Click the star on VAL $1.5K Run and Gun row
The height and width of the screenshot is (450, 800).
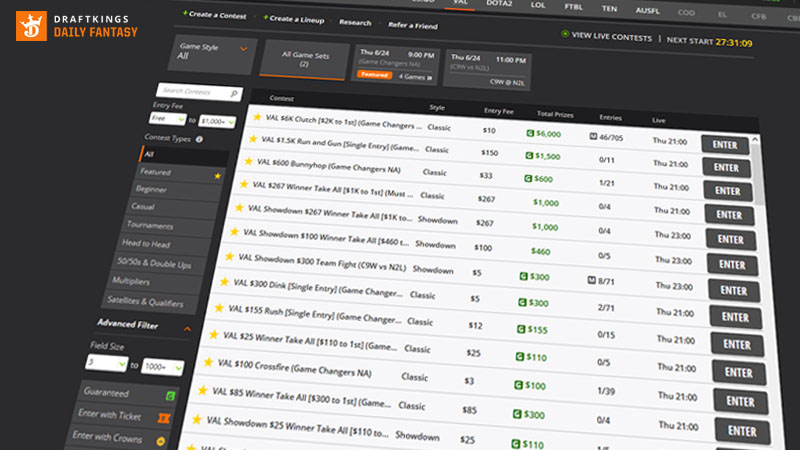click(x=253, y=139)
